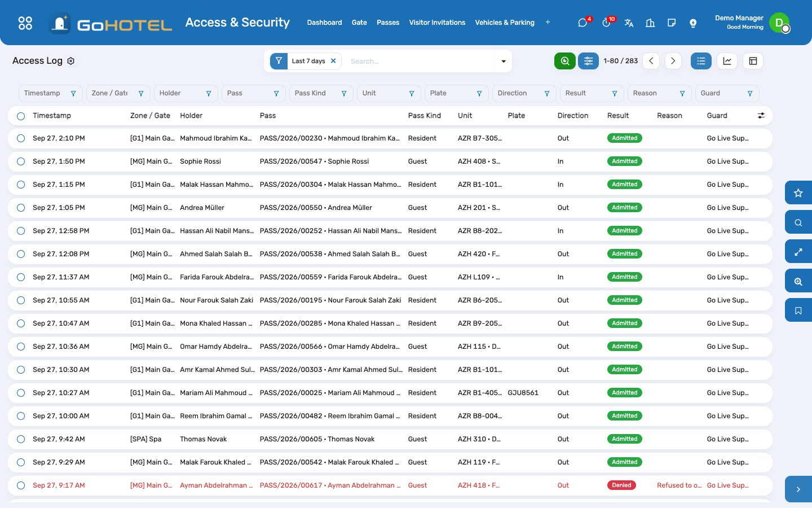Open the activities clock icon
The image size is (812, 508).
606,23
